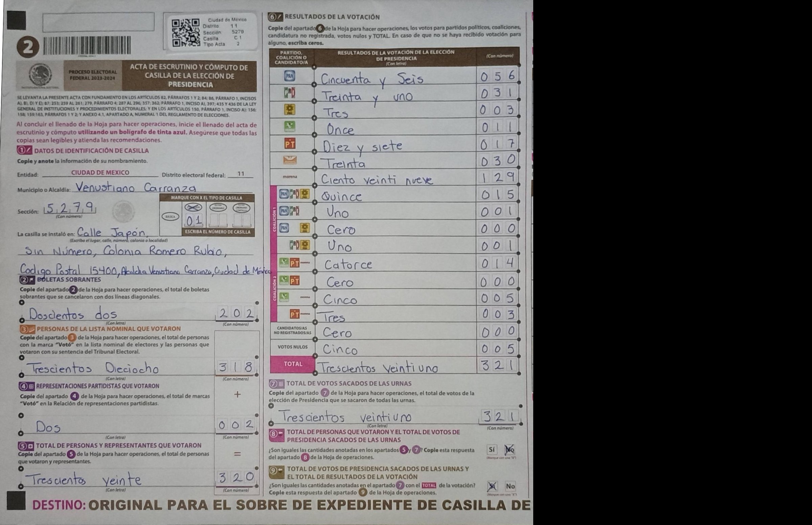812x525 pixels.
Task: Click the number 129 for morena
Action: click(498, 177)
